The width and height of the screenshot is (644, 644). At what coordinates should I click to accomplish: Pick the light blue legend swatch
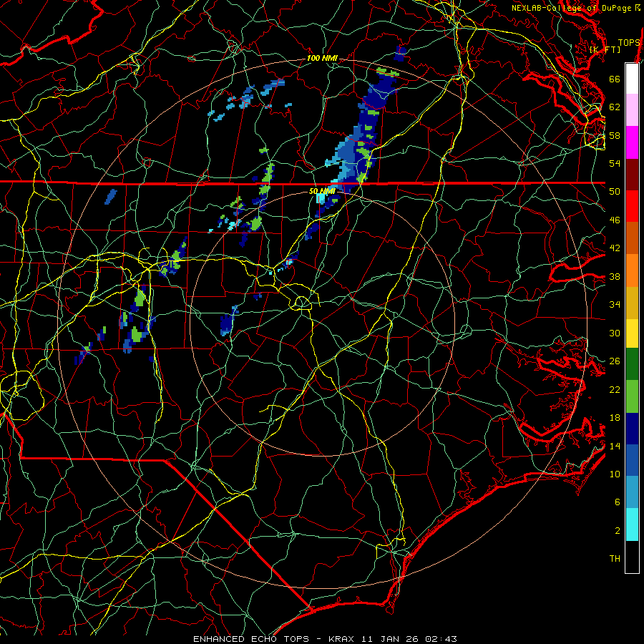(x=632, y=492)
